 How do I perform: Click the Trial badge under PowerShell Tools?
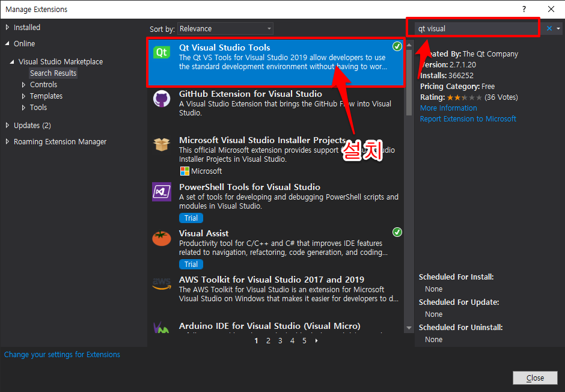point(191,218)
